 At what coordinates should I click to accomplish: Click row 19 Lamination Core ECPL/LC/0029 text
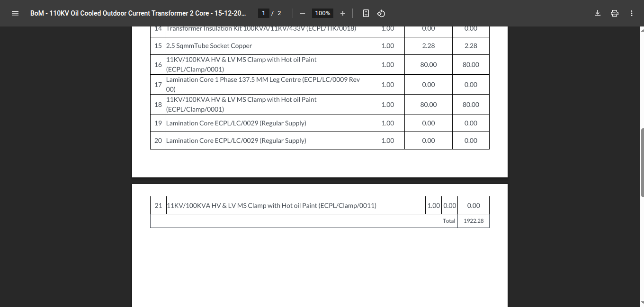(x=236, y=123)
